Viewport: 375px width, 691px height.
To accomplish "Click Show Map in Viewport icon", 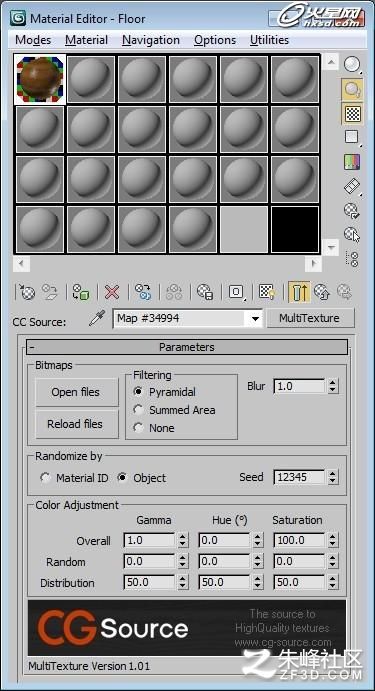I will pyautogui.click(x=267, y=292).
